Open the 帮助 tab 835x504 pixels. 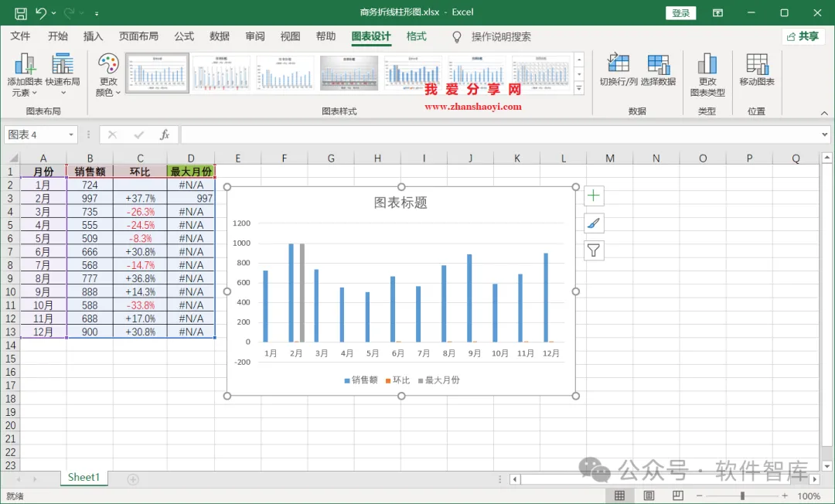(325, 36)
